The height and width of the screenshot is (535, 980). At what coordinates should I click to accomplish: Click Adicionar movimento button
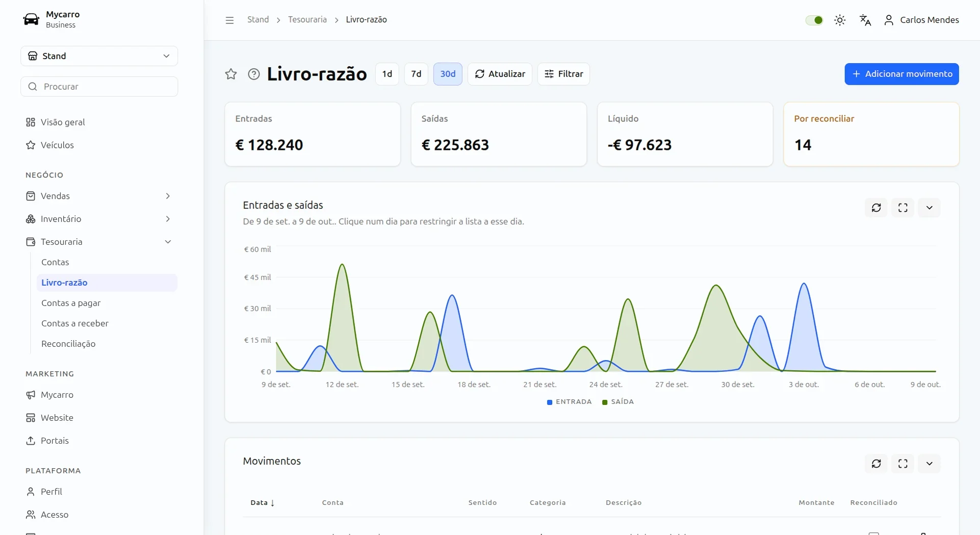(x=901, y=74)
